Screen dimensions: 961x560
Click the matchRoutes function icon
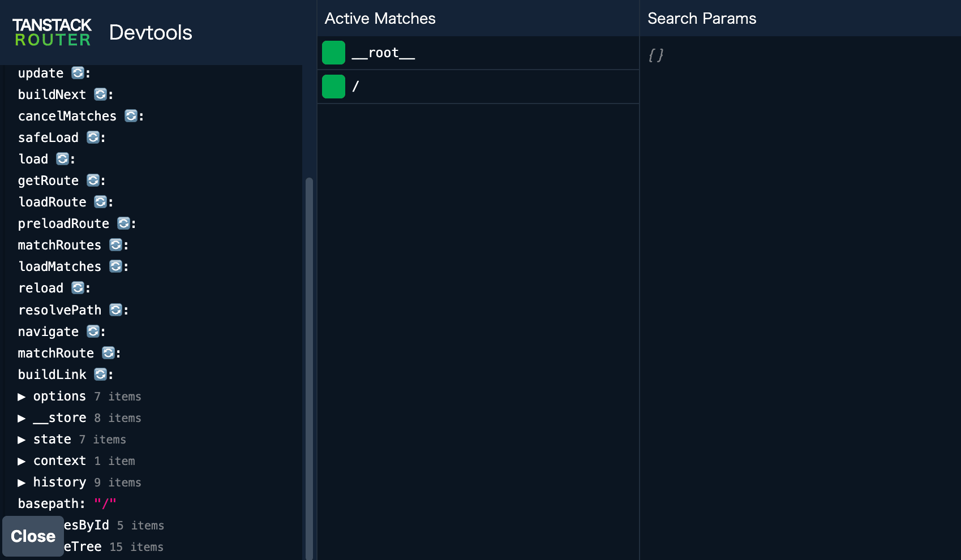tap(115, 245)
